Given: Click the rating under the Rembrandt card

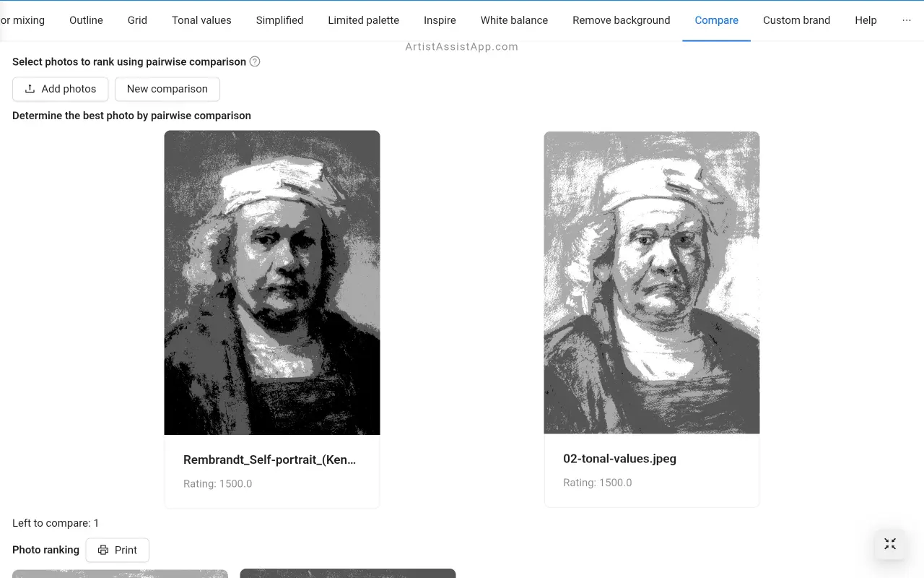Looking at the screenshot, I should pyautogui.click(x=217, y=483).
